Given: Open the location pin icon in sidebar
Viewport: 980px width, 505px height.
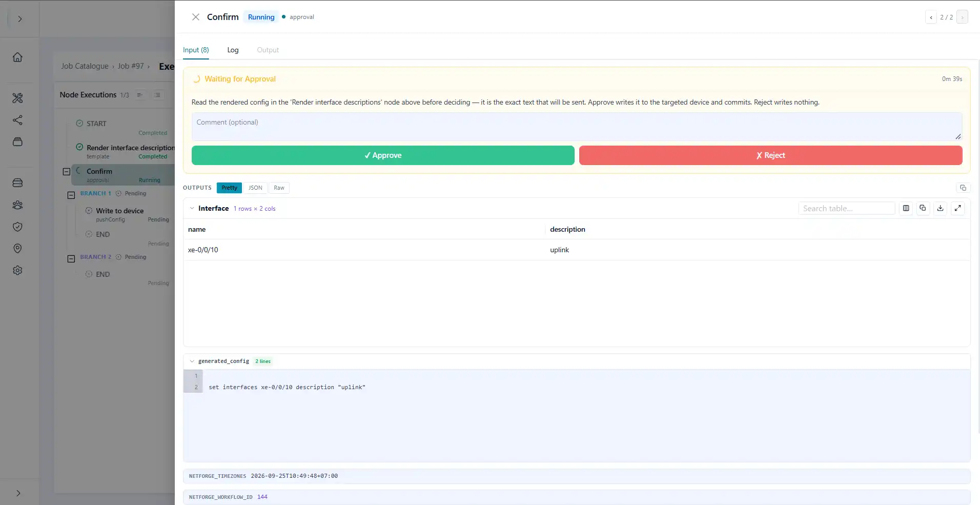Looking at the screenshot, I should coord(17,249).
